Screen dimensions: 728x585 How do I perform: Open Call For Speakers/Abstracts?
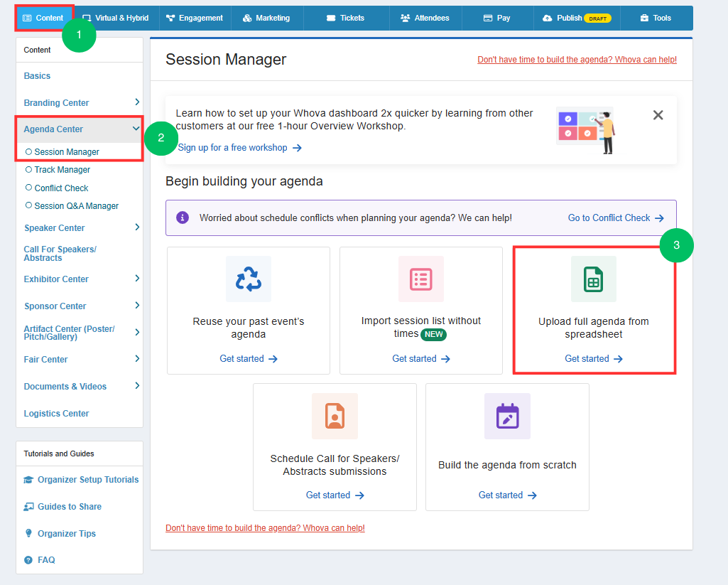point(60,253)
